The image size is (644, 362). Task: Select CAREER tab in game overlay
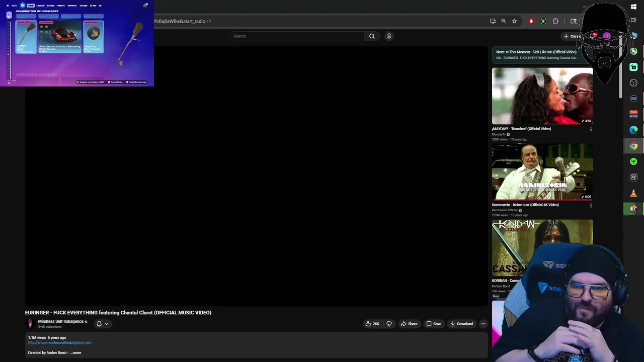(83, 6)
